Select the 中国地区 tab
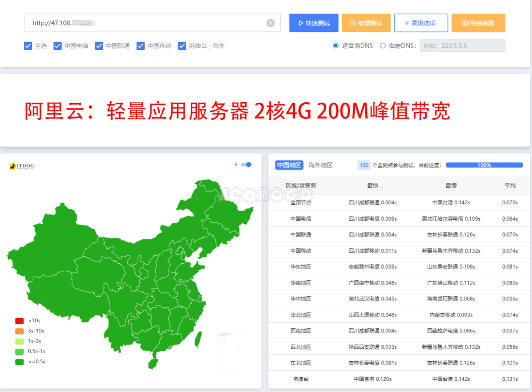 coord(289,165)
